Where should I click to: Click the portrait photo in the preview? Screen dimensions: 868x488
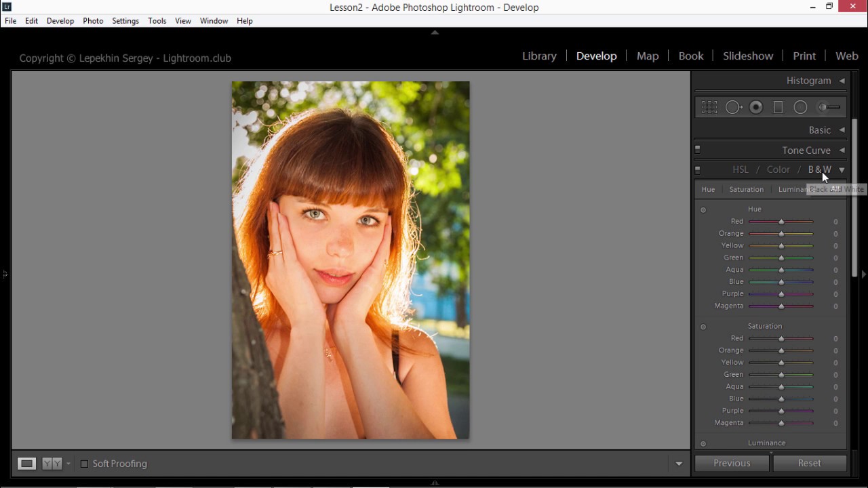coord(351,260)
